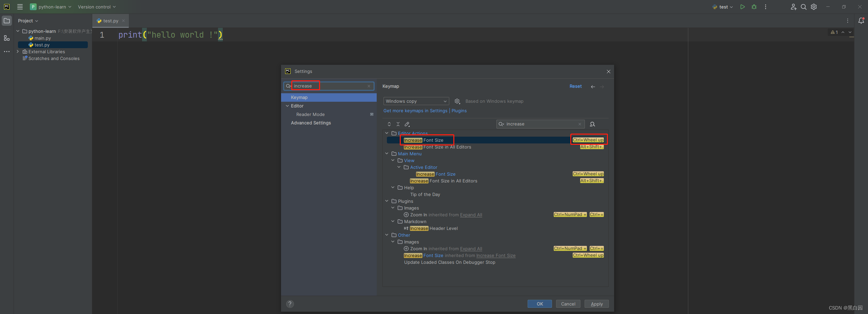Select the test.py editor tab
The width and height of the screenshot is (868, 314).
(111, 21)
